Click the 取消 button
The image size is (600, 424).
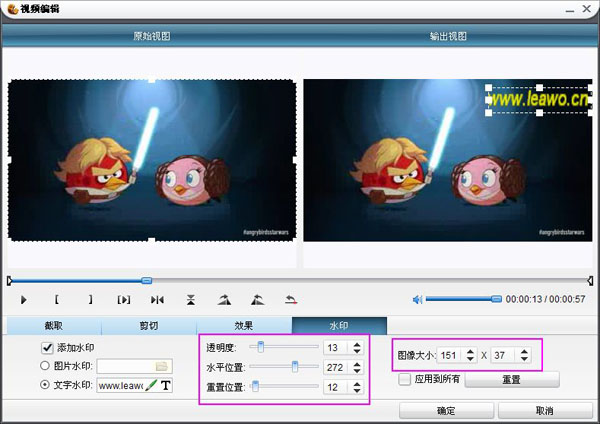click(x=545, y=411)
